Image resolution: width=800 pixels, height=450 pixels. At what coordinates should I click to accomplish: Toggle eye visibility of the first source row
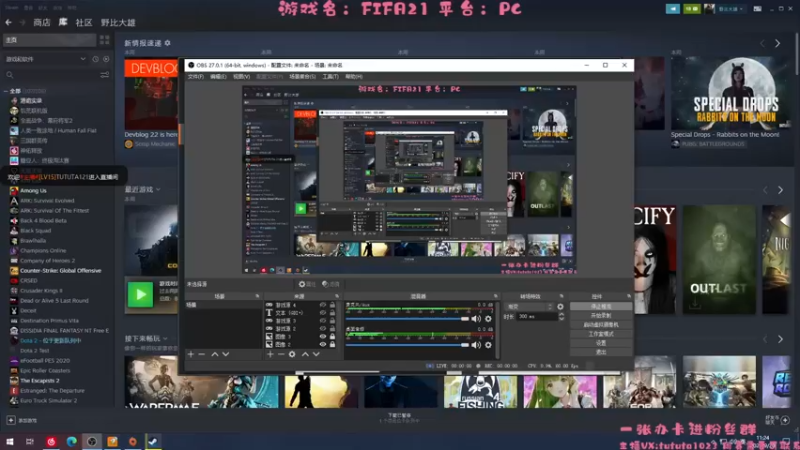coord(322,305)
